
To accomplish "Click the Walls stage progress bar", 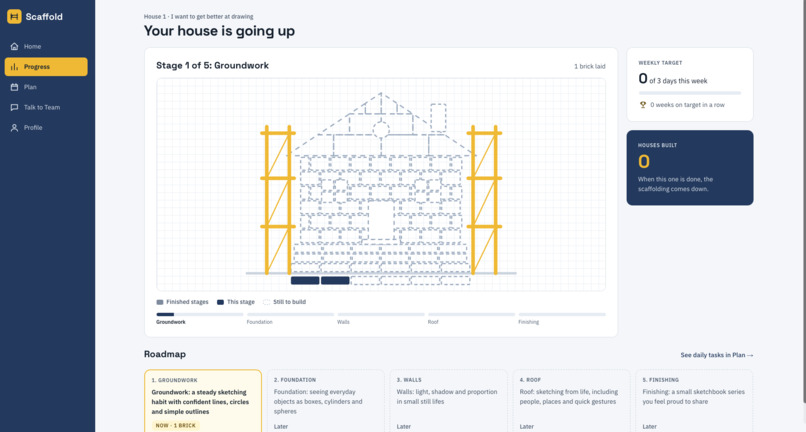I will [x=381, y=314].
